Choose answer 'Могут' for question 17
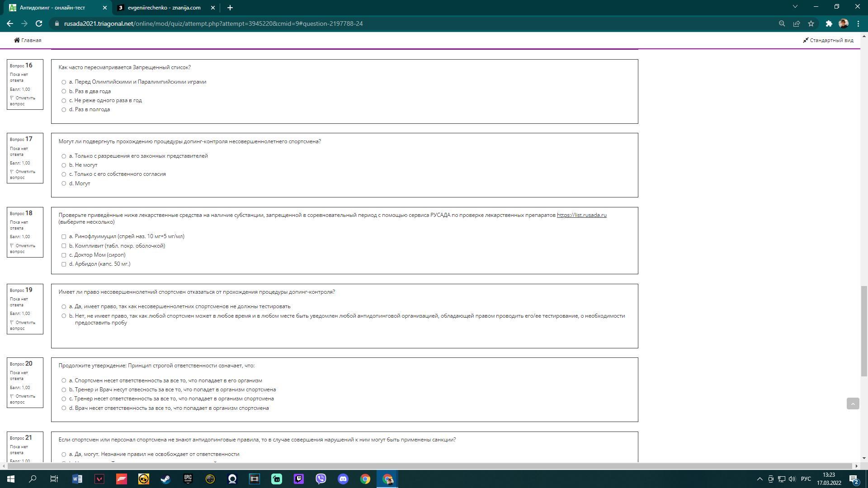Viewport: 868px width, 488px height. tap(64, 183)
